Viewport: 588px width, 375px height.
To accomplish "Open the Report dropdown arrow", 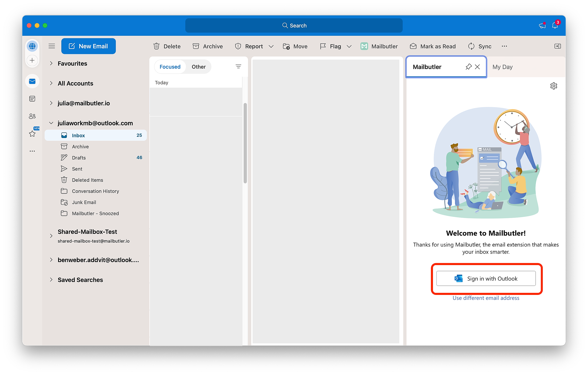I will tap(271, 46).
